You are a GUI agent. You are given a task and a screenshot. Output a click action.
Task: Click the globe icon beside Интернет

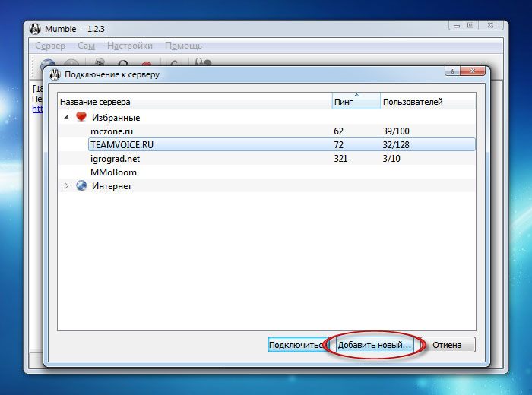[x=81, y=185]
